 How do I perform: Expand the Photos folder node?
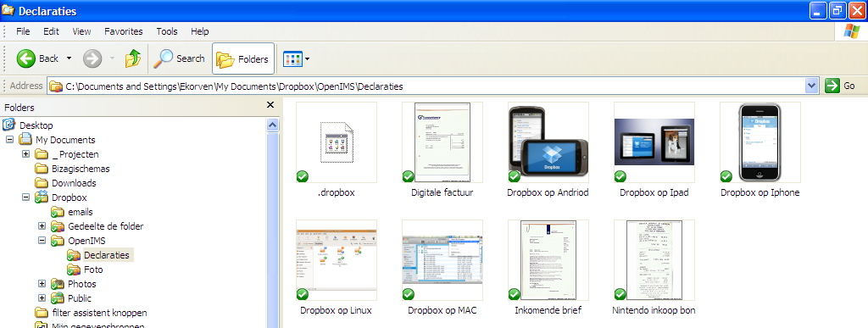42,284
